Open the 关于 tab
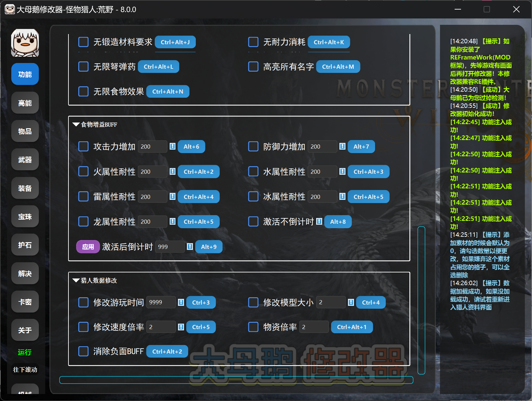 pos(25,330)
